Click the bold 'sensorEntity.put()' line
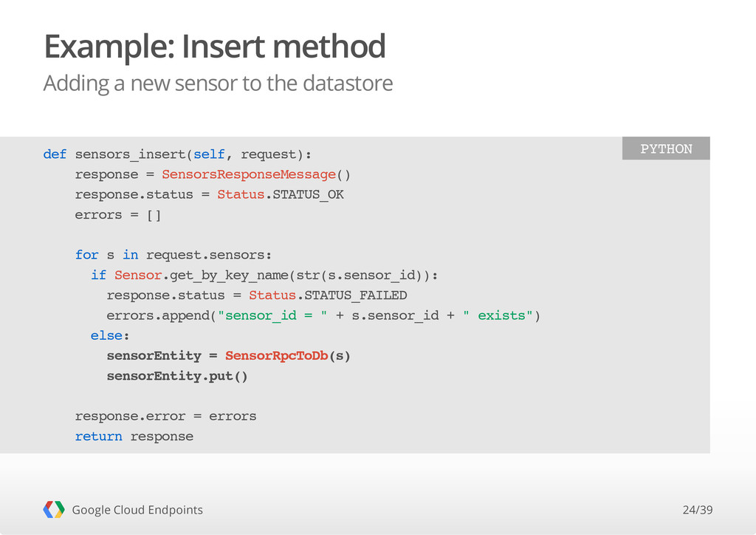The image size is (756, 535). (x=177, y=376)
